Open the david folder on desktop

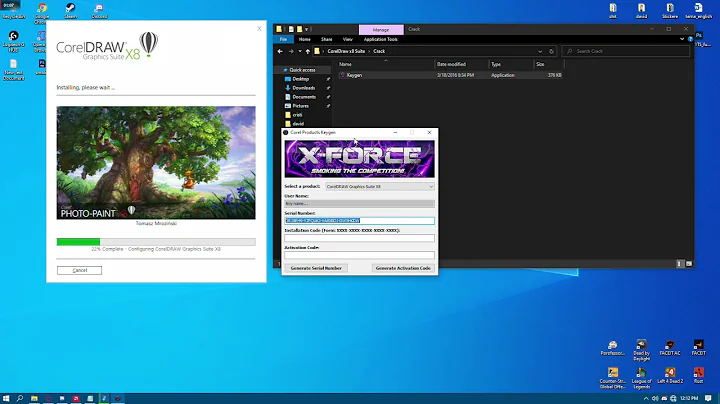click(x=641, y=11)
